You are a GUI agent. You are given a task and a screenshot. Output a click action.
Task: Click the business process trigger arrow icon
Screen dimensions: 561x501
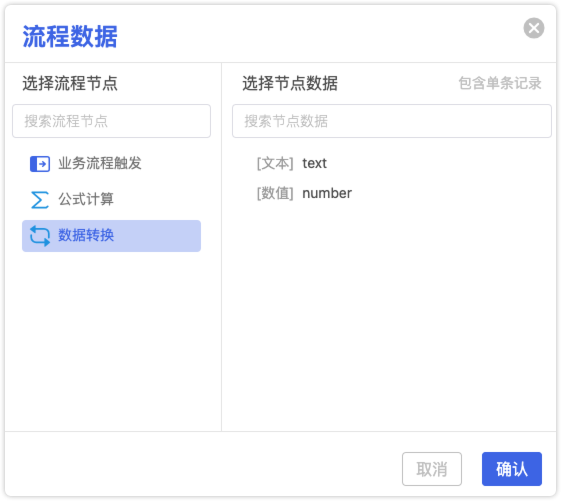[40, 164]
